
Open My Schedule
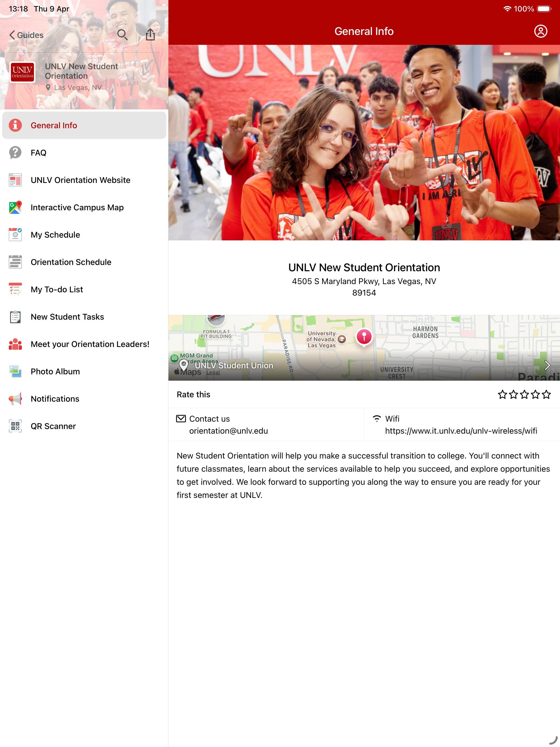pos(84,235)
